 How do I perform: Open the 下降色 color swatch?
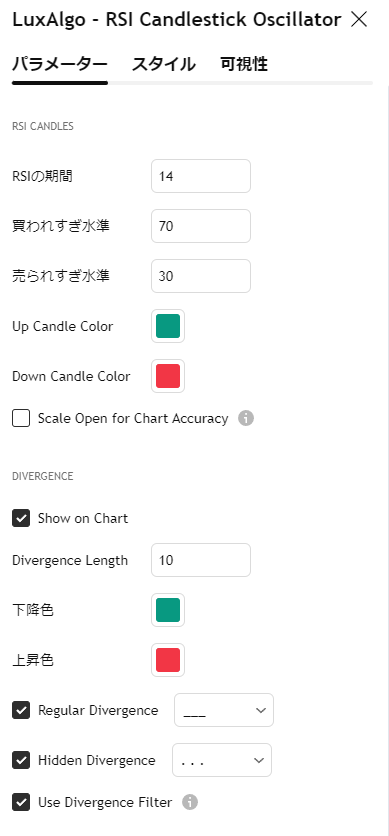pyautogui.click(x=168, y=610)
